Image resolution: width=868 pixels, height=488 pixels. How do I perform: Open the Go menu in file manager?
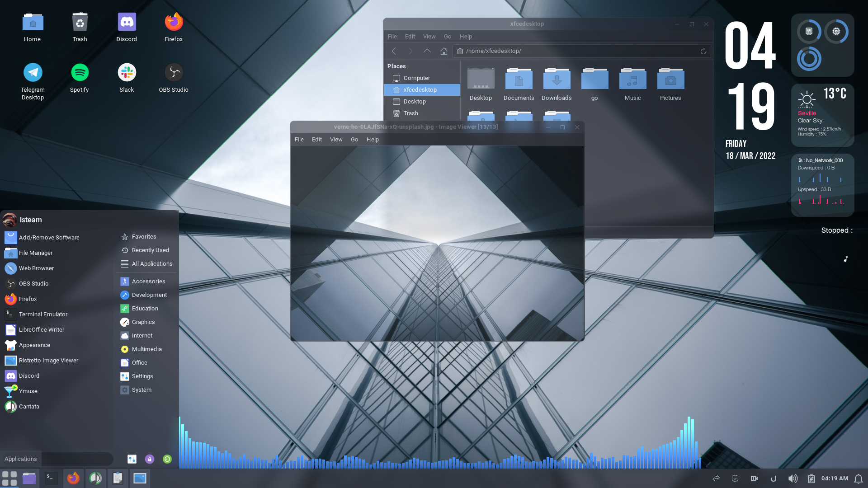point(448,37)
